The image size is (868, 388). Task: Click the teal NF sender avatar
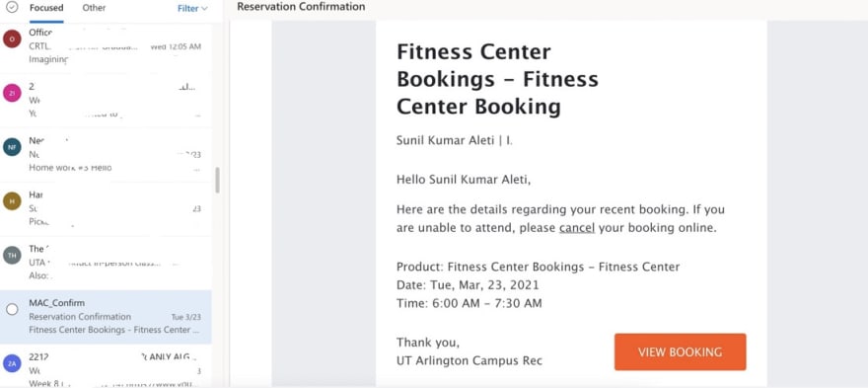12,147
